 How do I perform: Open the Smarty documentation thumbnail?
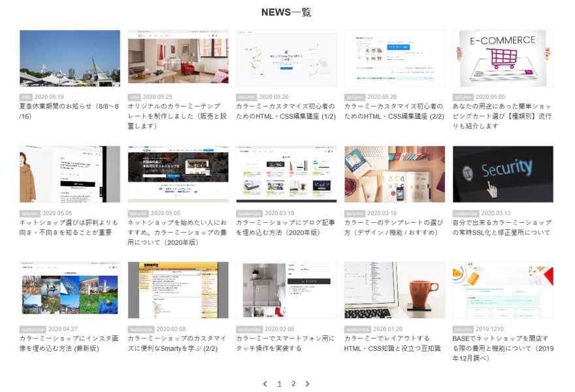[x=178, y=290]
